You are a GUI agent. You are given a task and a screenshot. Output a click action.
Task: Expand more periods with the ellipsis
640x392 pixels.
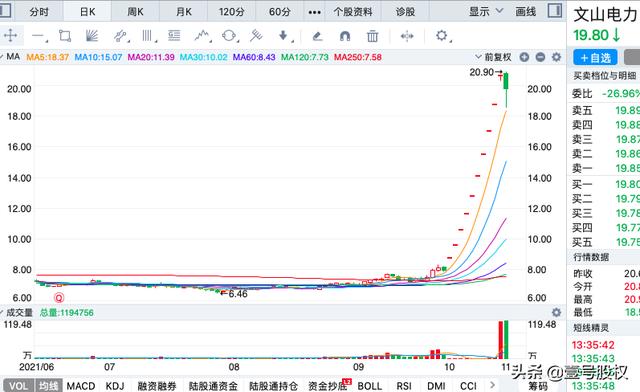tap(314, 12)
